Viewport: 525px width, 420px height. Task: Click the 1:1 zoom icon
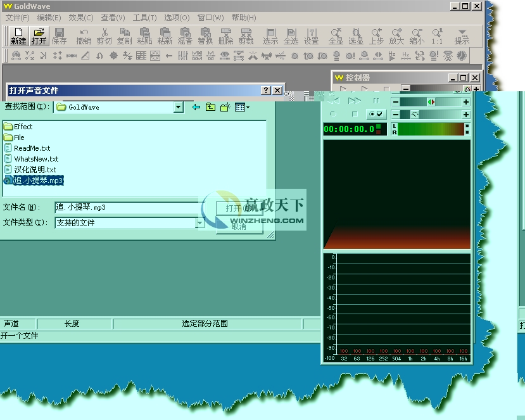[x=437, y=36]
